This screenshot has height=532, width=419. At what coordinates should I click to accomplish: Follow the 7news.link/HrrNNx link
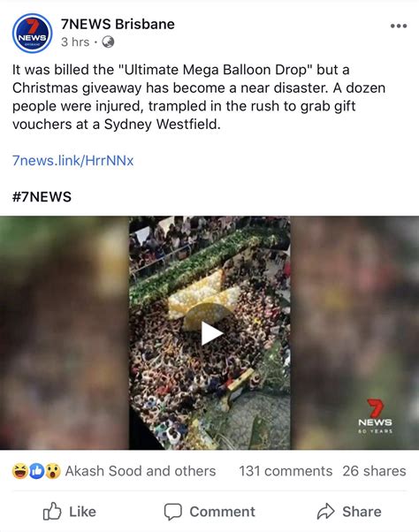pos(73,160)
